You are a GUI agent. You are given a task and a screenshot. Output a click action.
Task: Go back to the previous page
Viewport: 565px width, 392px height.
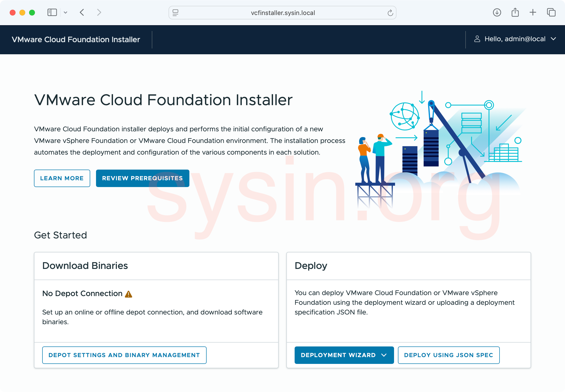(x=82, y=12)
